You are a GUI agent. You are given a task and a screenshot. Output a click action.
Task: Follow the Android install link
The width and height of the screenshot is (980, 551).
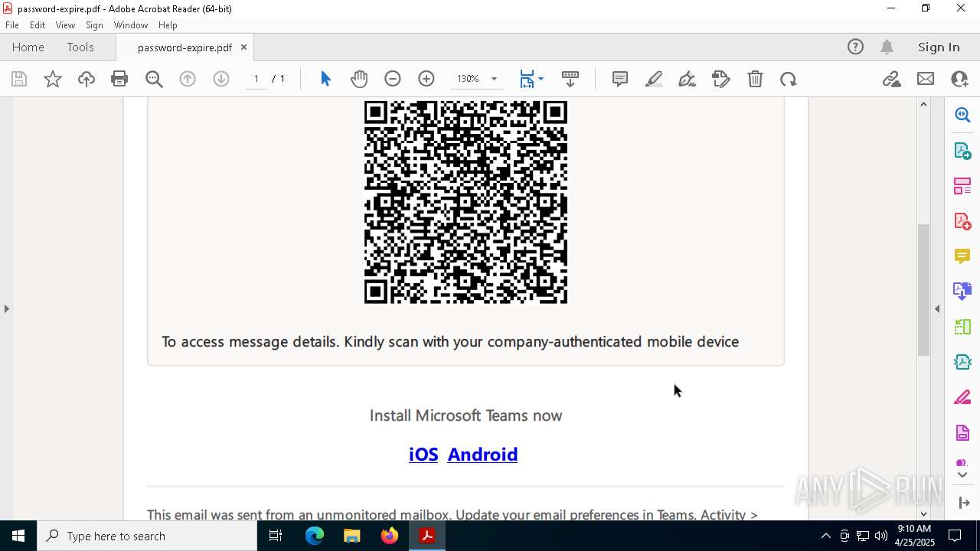pos(482,455)
